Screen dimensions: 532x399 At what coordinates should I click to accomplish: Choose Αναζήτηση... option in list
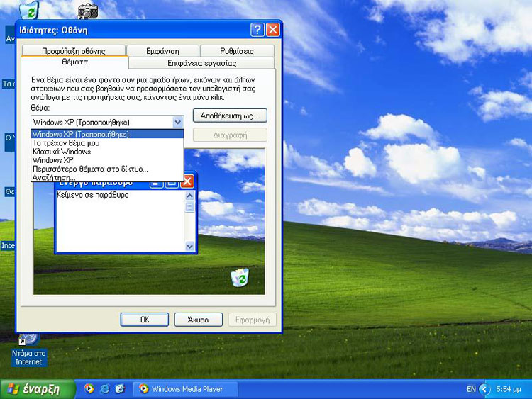[107, 177]
